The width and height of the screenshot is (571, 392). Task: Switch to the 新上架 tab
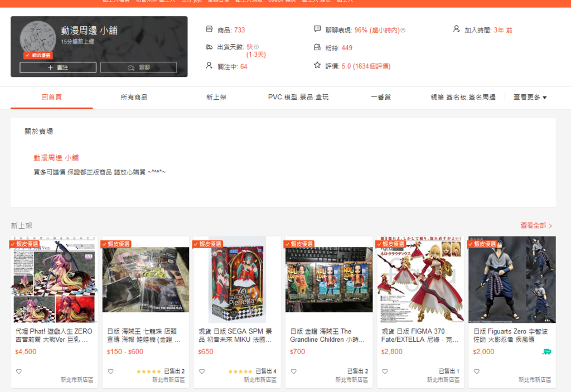tap(216, 97)
